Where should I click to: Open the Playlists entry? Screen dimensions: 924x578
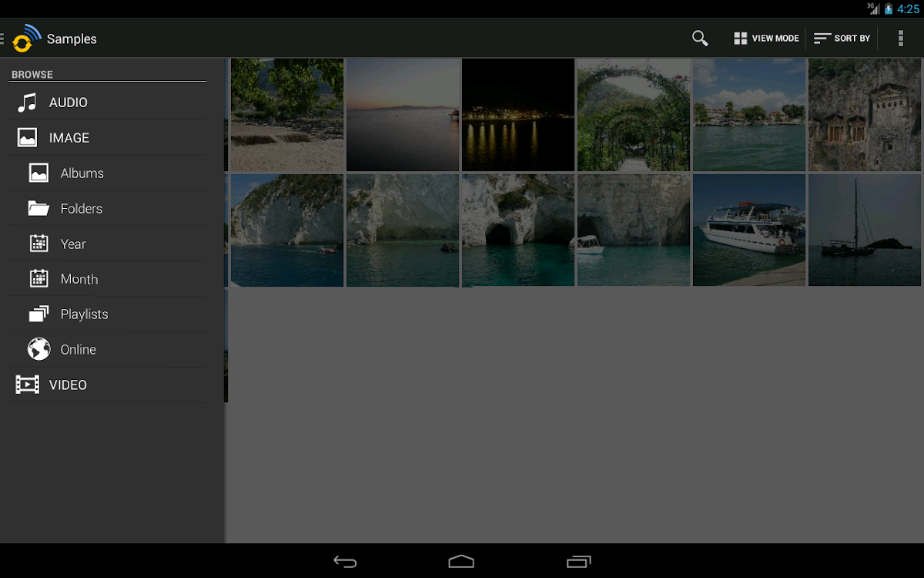(x=84, y=314)
